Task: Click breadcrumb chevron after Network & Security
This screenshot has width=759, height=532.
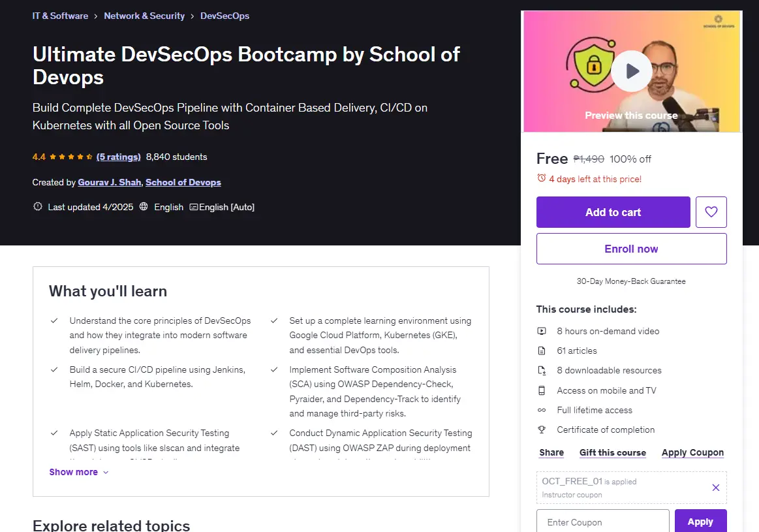Action: pos(192,16)
